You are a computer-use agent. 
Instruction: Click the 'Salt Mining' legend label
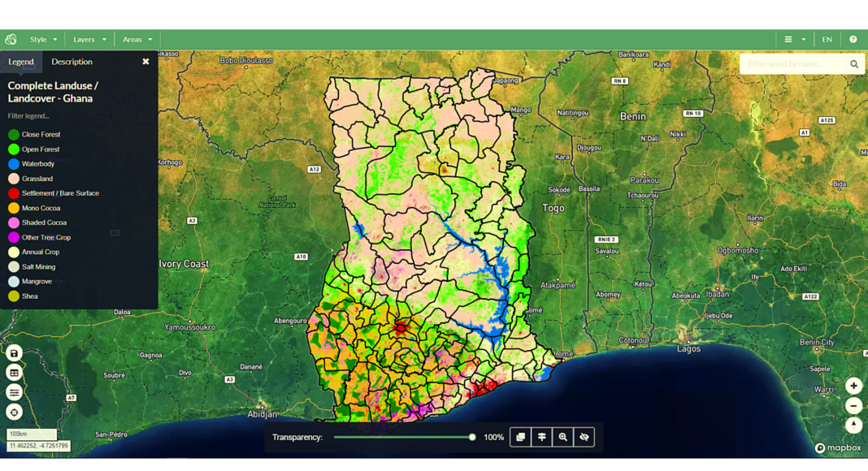coord(39,267)
